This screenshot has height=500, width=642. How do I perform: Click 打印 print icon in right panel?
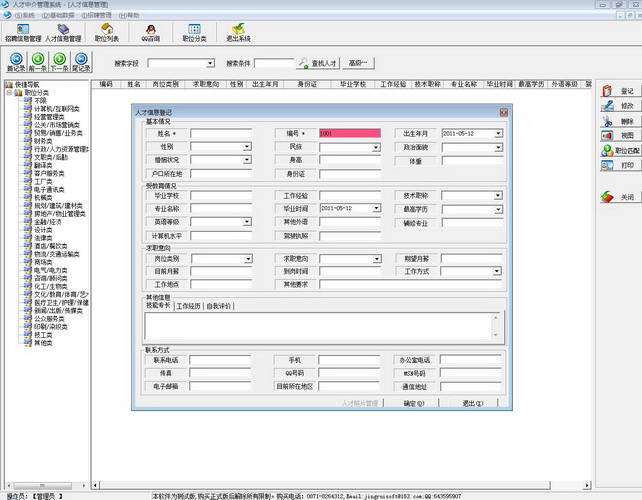(618, 165)
